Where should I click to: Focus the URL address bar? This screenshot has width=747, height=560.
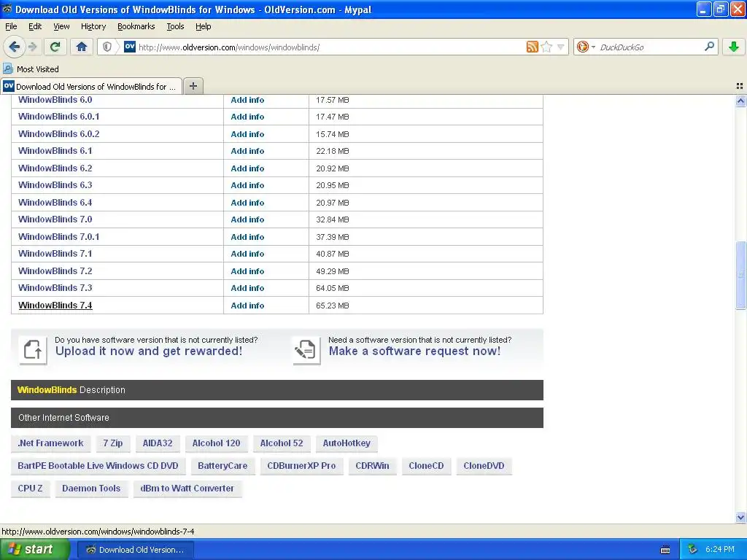coord(331,47)
